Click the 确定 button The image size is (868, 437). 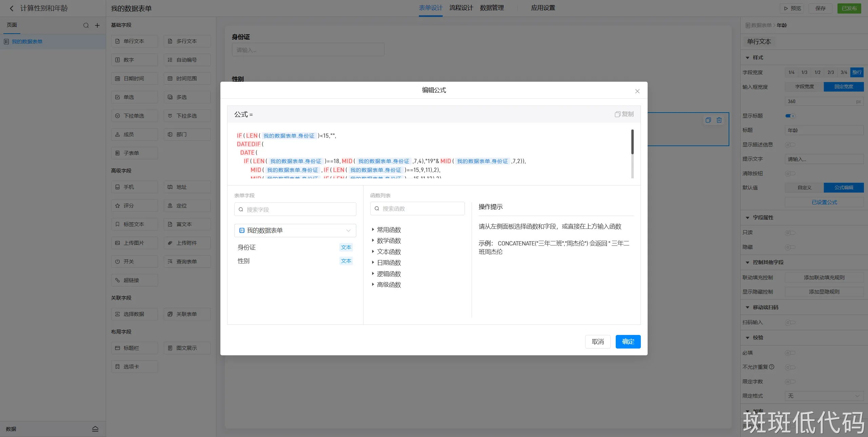(628, 341)
